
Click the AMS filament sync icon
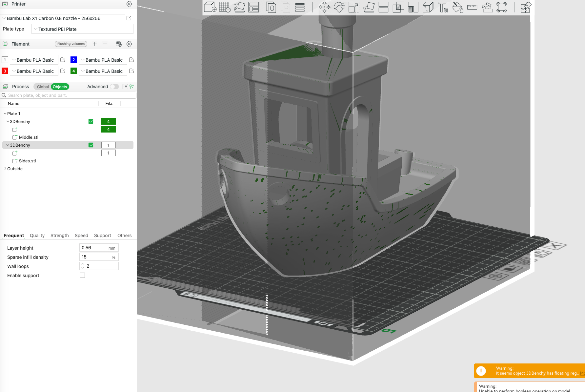pyautogui.click(x=119, y=44)
